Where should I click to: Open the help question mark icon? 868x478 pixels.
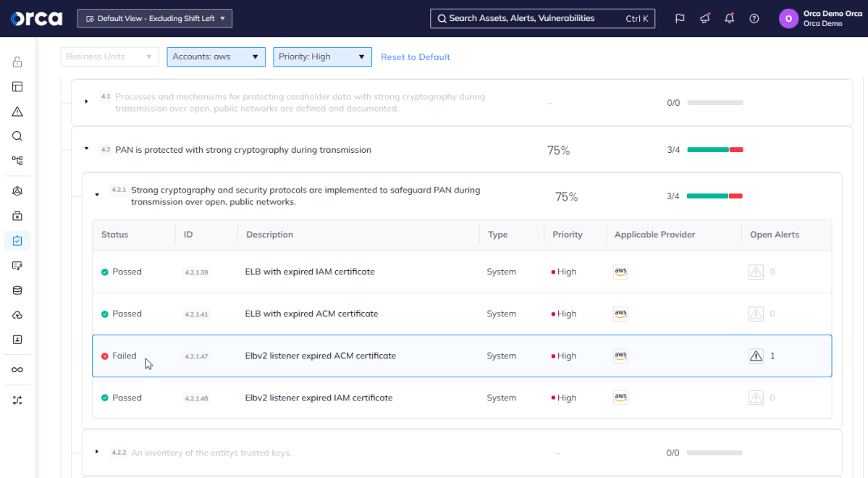(754, 18)
